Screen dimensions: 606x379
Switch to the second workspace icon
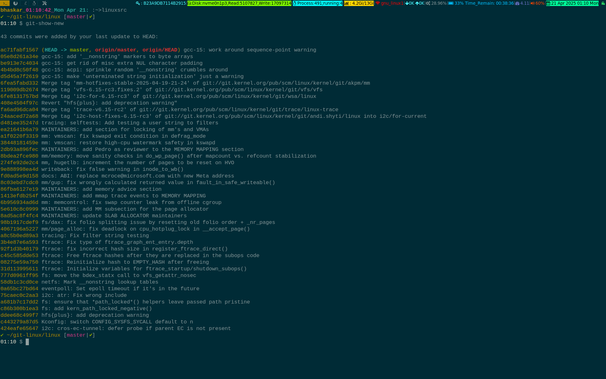click(x=15, y=3)
